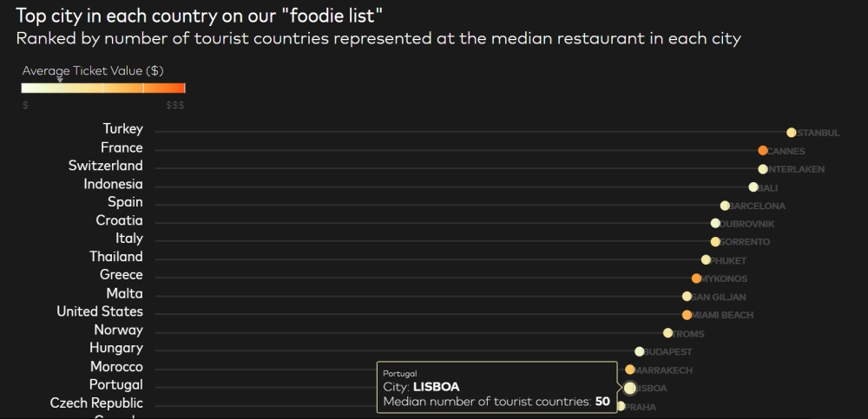Screen dimensions: 868x419
Task: Click the Miami Beach data point
Action: click(x=687, y=314)
